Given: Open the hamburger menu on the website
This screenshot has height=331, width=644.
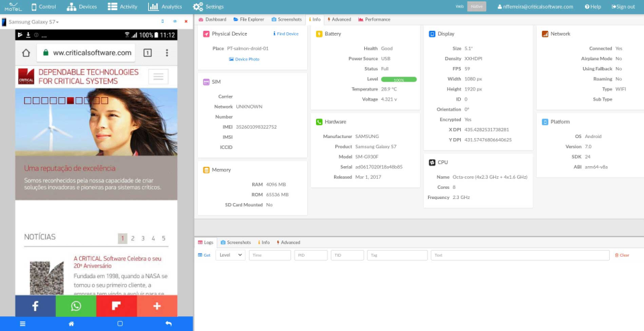Looking at the screenshot, I should click(158, 76).
